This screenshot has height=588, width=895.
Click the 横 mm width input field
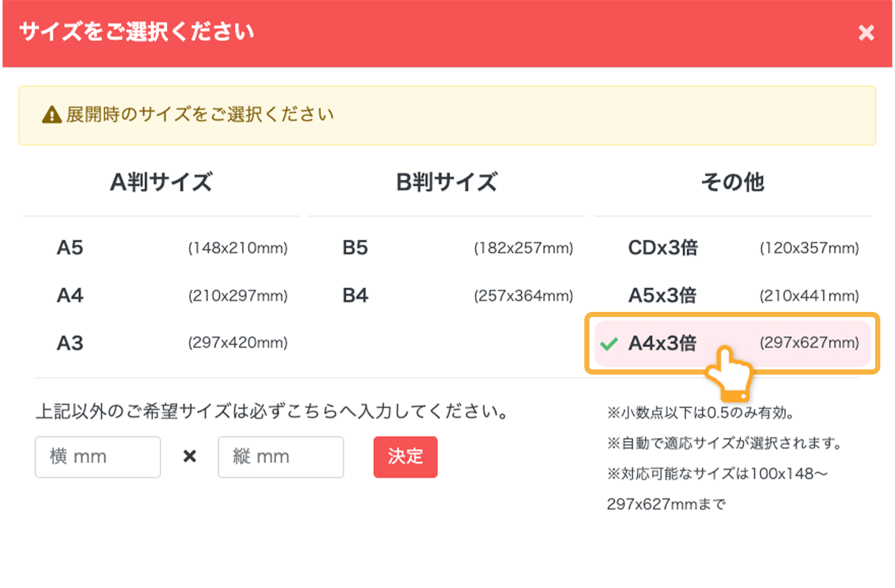click(98, 456)
